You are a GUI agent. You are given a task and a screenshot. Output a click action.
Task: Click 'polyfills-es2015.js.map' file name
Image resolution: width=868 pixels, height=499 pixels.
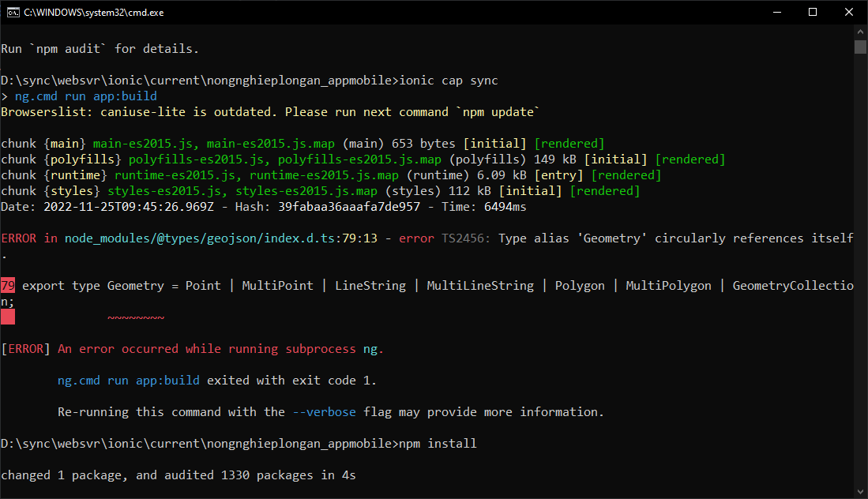click(359, 159)
